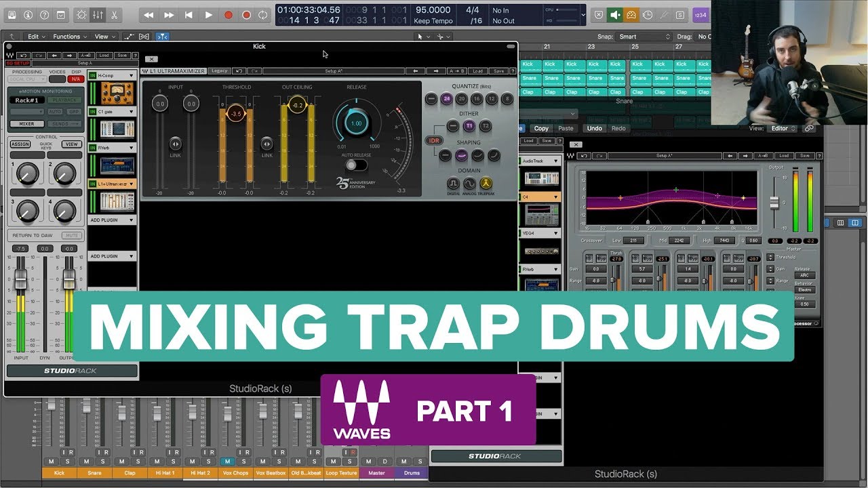Toggle the green speaker feedback icon
Viewport: 868px width, 488px height.
(x=615, y=15)
